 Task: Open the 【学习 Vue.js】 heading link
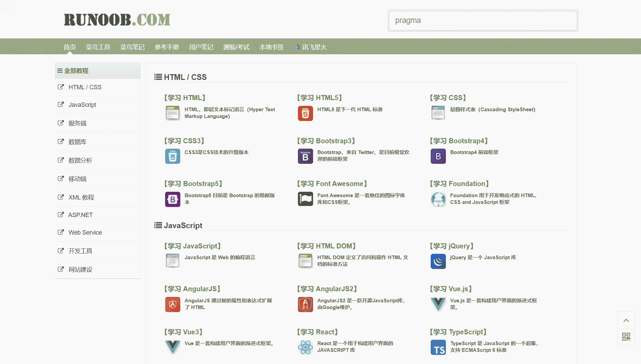click(x=451, y=289)
